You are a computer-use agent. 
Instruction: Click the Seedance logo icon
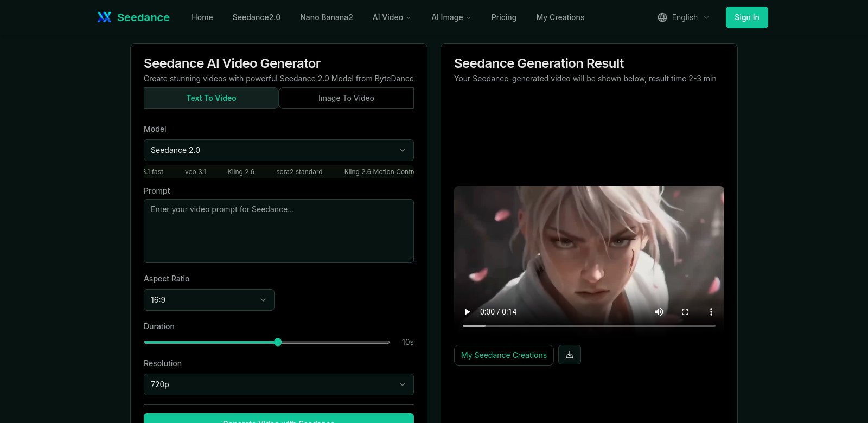104,17
